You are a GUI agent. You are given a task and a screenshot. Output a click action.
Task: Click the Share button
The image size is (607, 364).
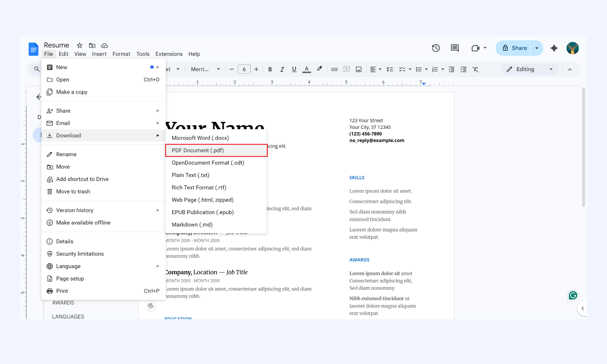[x=514, y=48]
